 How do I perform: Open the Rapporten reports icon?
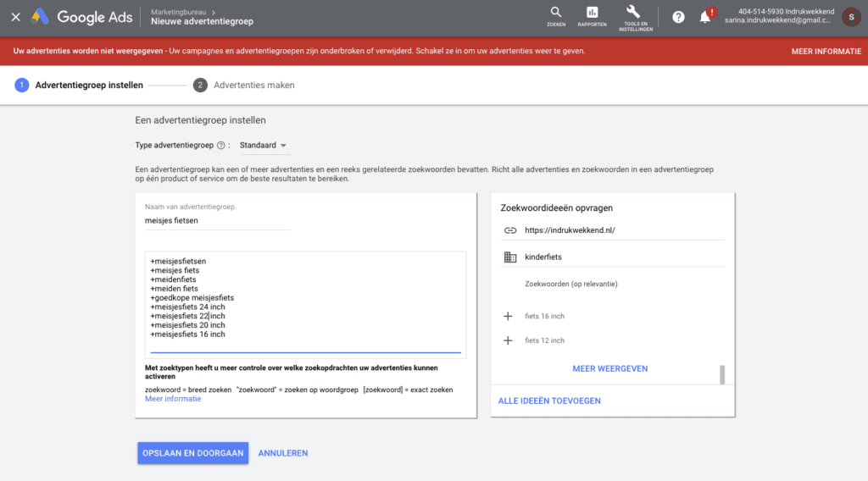592,14
